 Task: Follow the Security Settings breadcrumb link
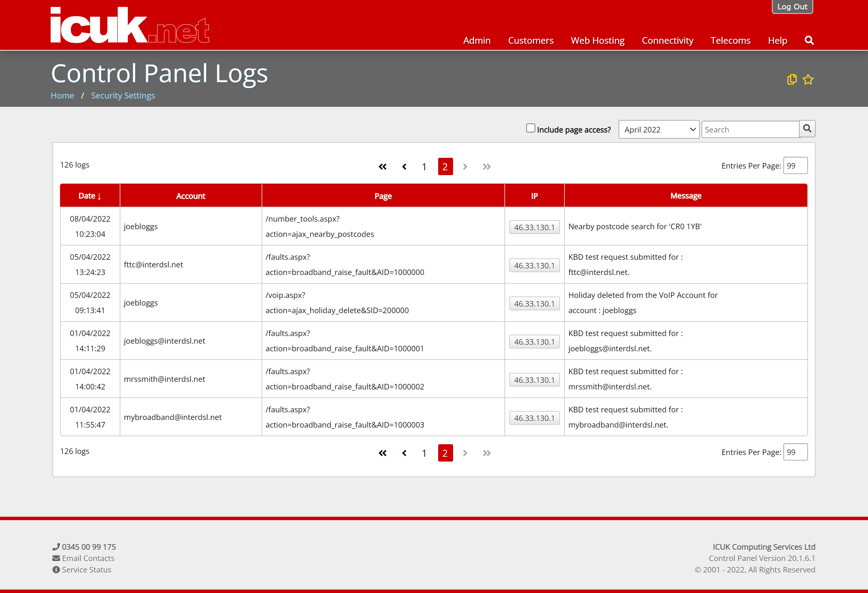[x=123, y=96]
